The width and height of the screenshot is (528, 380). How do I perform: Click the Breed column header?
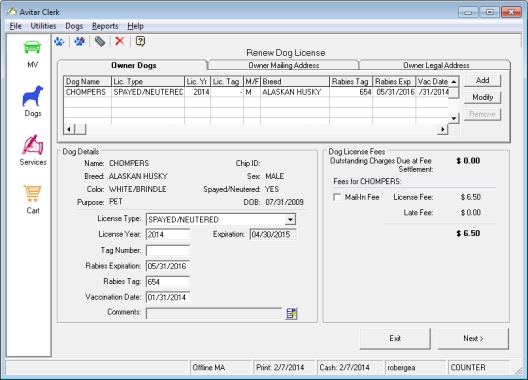295,82
